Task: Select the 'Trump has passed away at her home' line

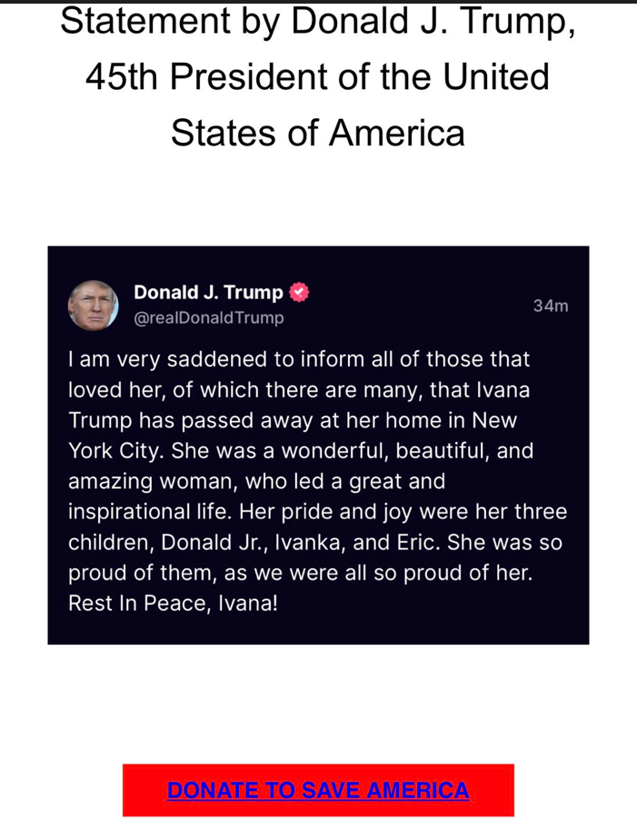Action: [x=293, y=420]
